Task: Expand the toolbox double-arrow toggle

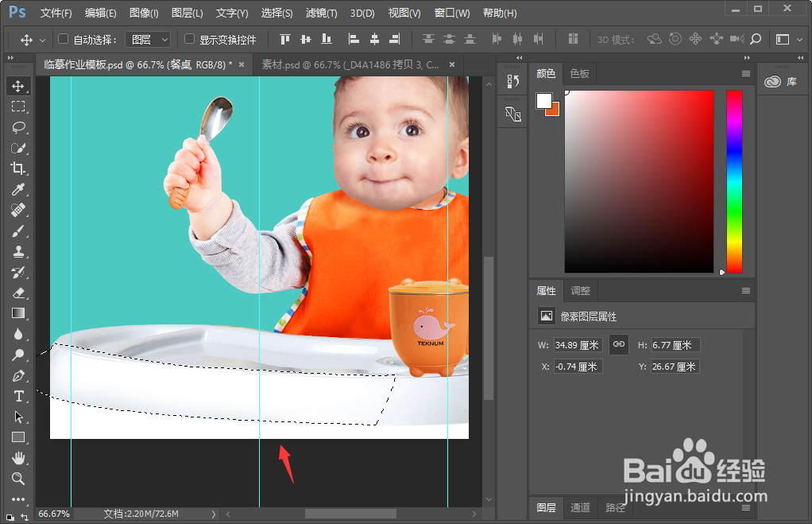Action: click(x=10, y=57)
